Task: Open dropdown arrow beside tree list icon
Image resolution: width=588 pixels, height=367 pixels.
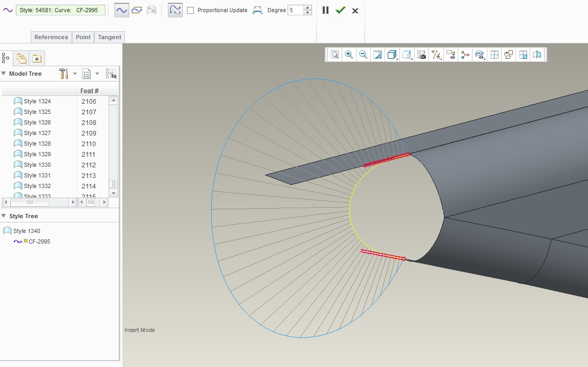Action: point(97,74)
